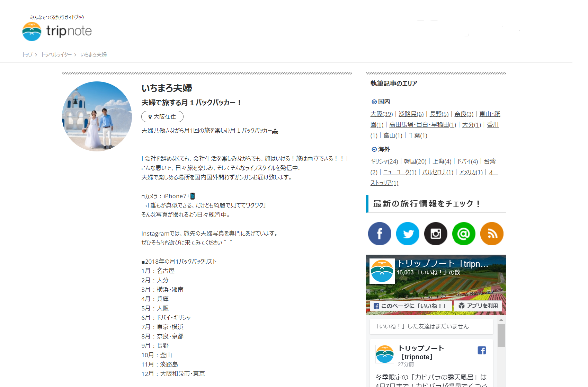Click the couple profile photo
Image resolution: width=588 pixels, height=387 pixels.
pos(97,116)
